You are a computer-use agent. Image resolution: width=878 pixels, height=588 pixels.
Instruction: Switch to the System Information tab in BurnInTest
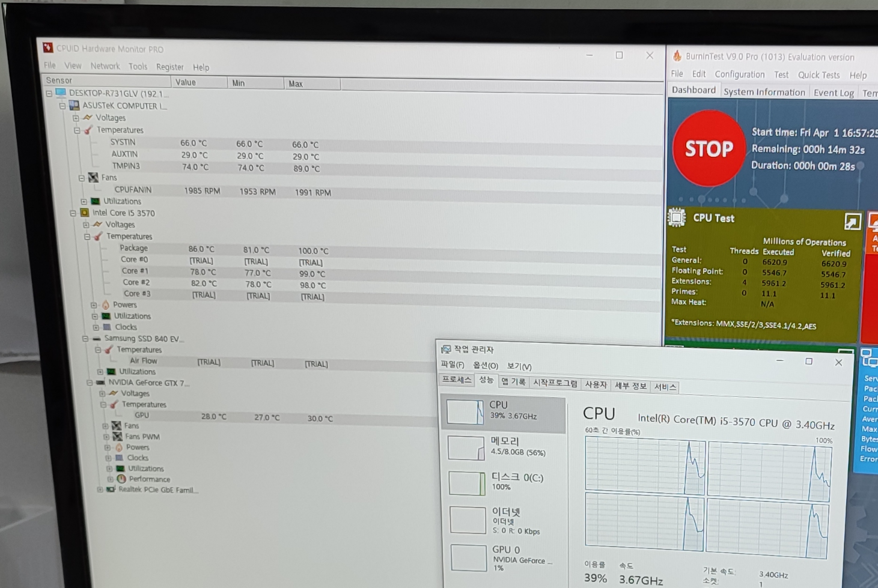pos(764,91)
